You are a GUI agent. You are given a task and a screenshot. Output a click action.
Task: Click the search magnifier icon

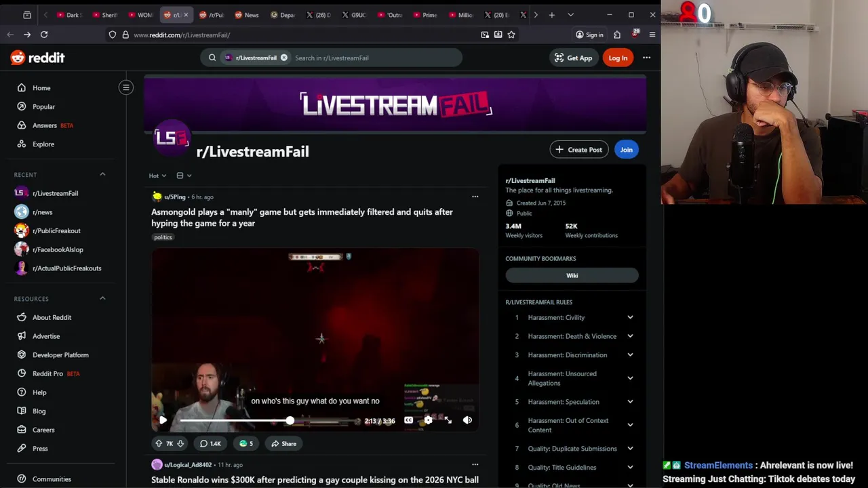[212, 58]
